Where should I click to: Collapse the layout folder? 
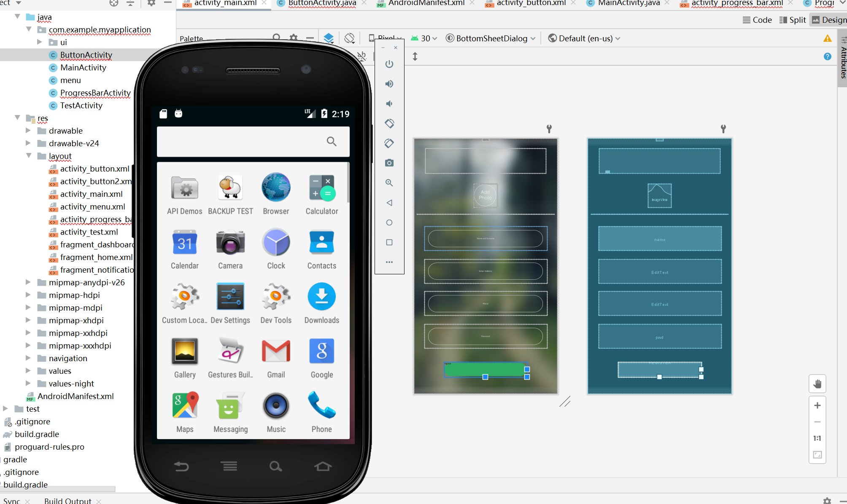click(x=29, y=155)
